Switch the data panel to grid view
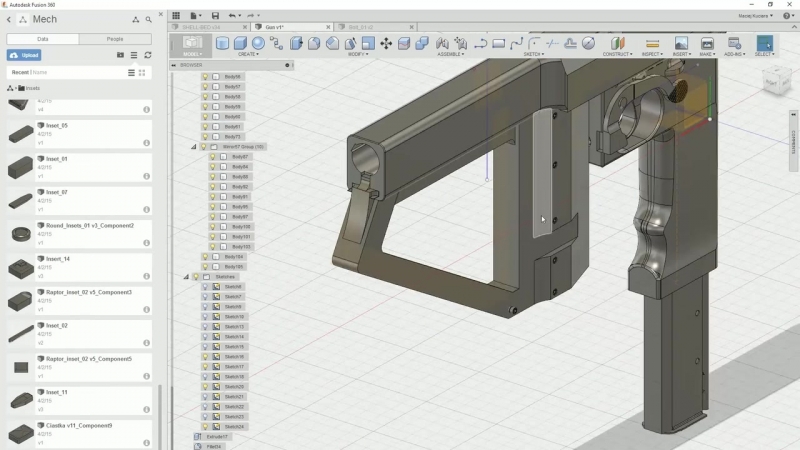800x450 pixels. pos(142,72)
